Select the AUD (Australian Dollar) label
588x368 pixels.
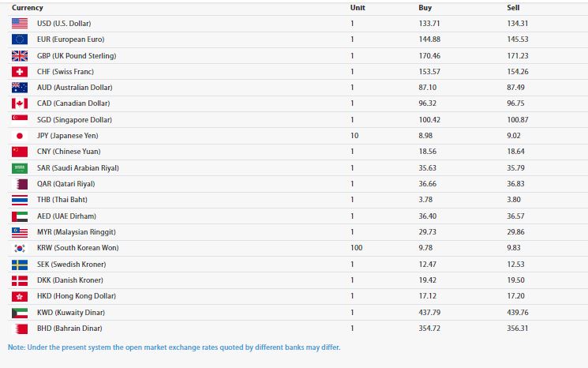(75, 88)
